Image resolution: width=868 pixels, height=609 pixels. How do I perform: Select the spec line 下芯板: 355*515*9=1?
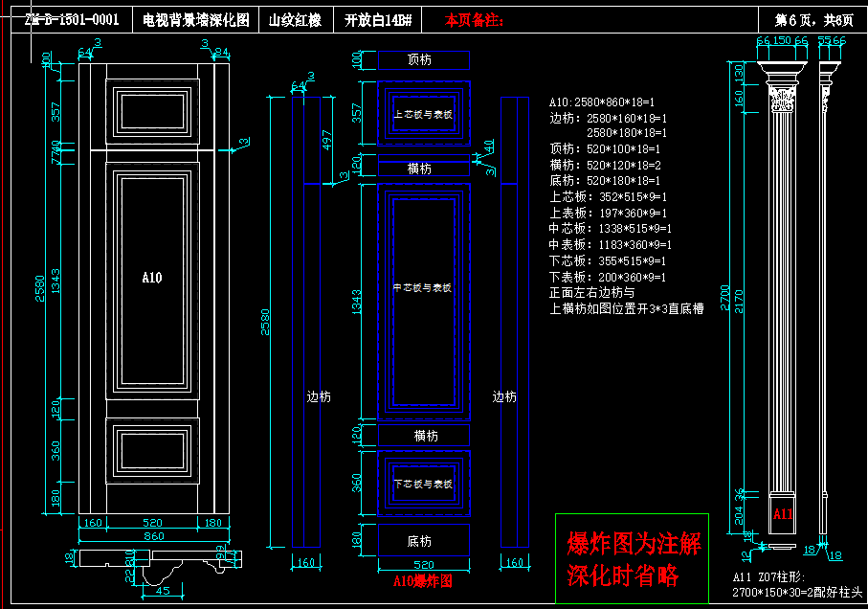[608, 260]
